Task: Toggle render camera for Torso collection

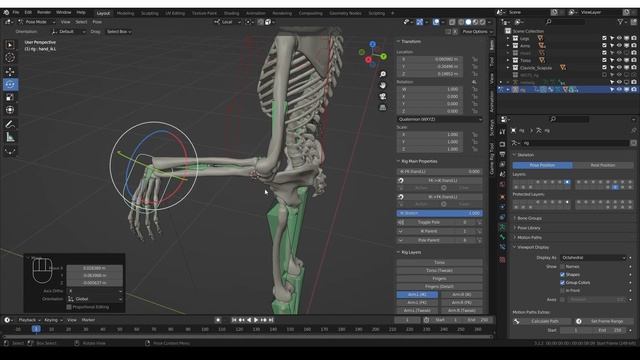Action: click(x=634, y=60)
